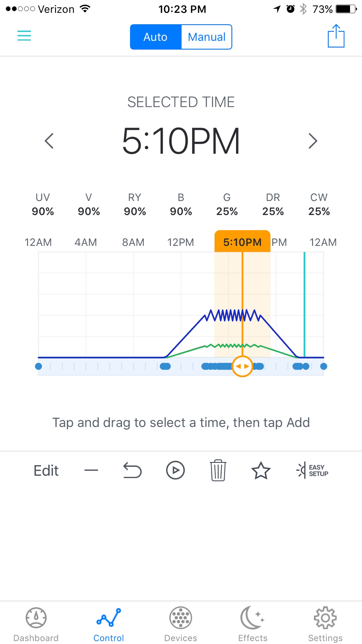Play the schedule preview
Screen dimensions: 362x644
(x=175, y=470)
